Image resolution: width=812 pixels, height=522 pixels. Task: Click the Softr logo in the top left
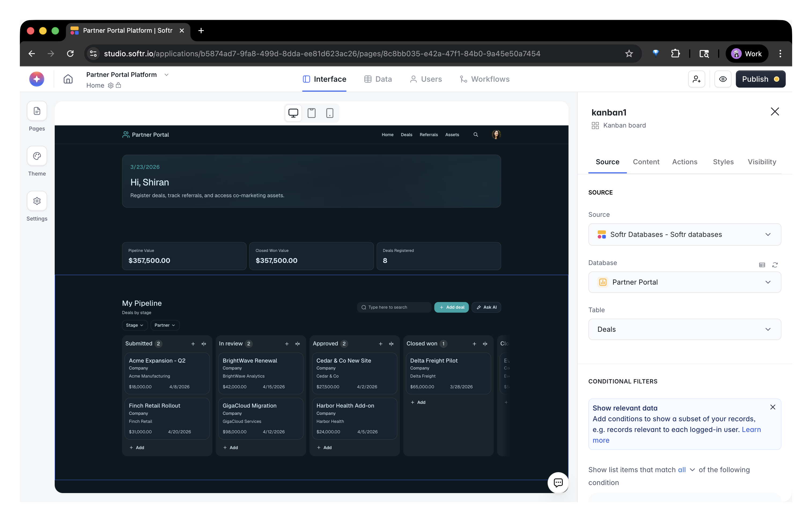pyautogui.click(x=36, y=79)
